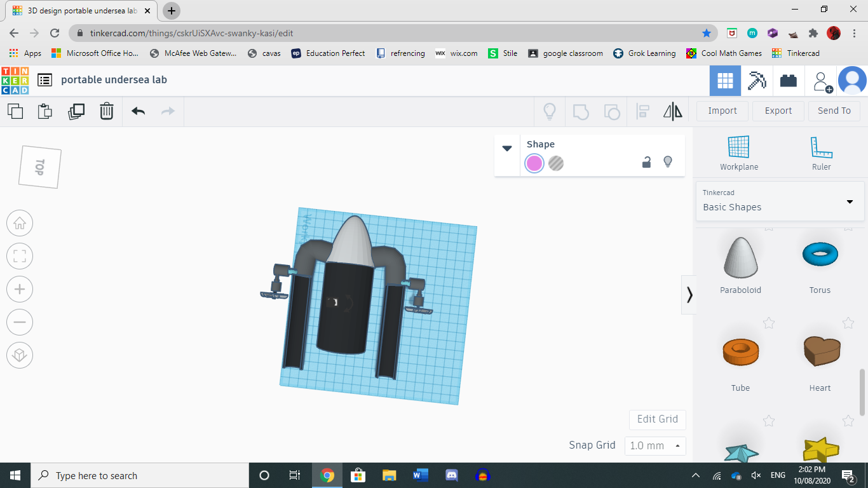
Task: Click the Tinkercad logo
Action: click(15, 81)
